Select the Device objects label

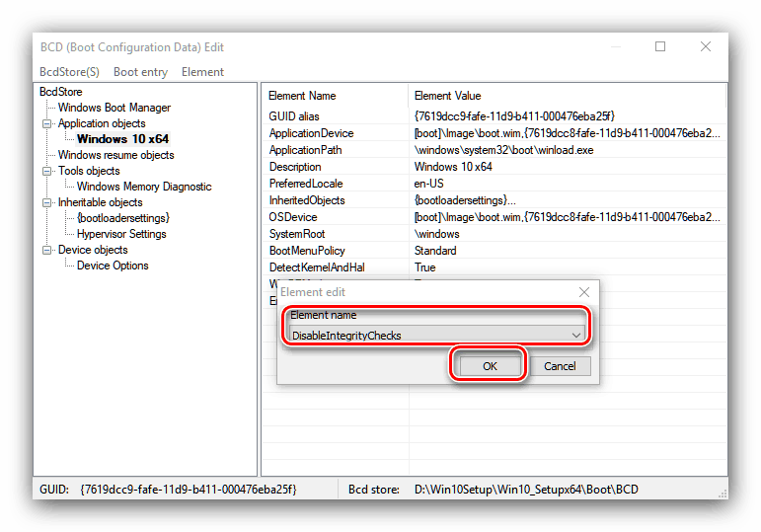93,250
